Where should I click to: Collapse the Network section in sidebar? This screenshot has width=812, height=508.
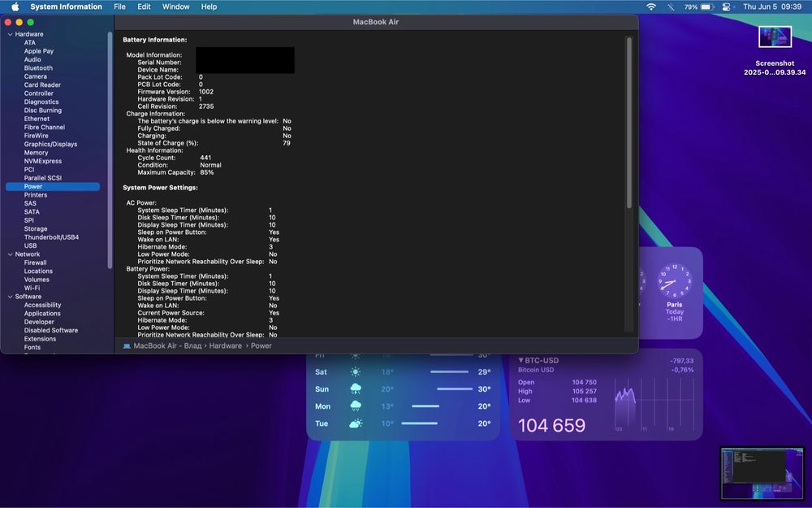10,254
